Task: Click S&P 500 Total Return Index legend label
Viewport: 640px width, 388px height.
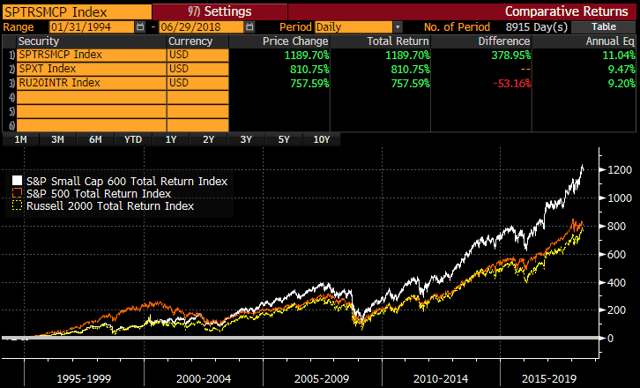Action: click(98, 193)
